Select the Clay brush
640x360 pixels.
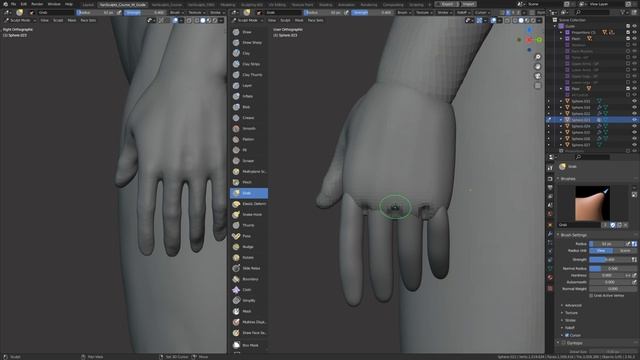tap(249, 53)
